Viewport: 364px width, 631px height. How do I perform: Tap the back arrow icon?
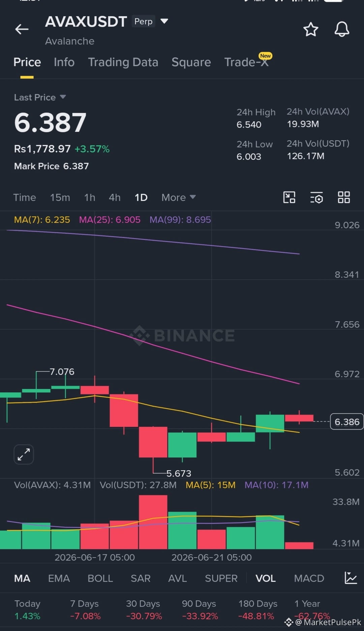[22, 29]
